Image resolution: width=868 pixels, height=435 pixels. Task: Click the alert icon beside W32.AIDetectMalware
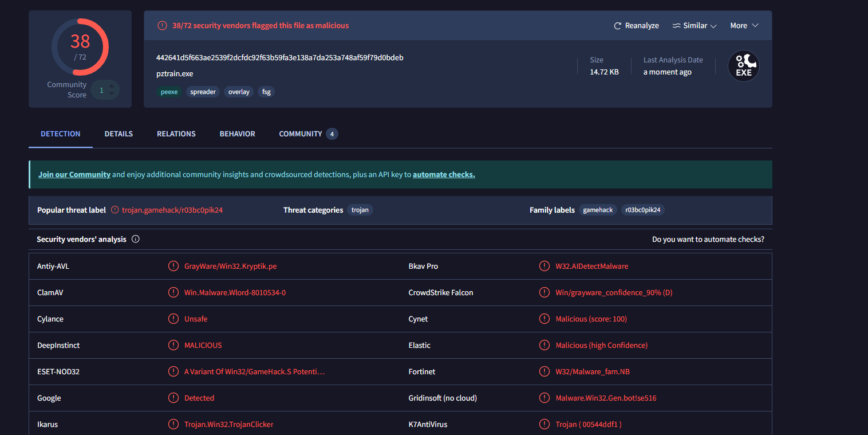coord(545,267)
